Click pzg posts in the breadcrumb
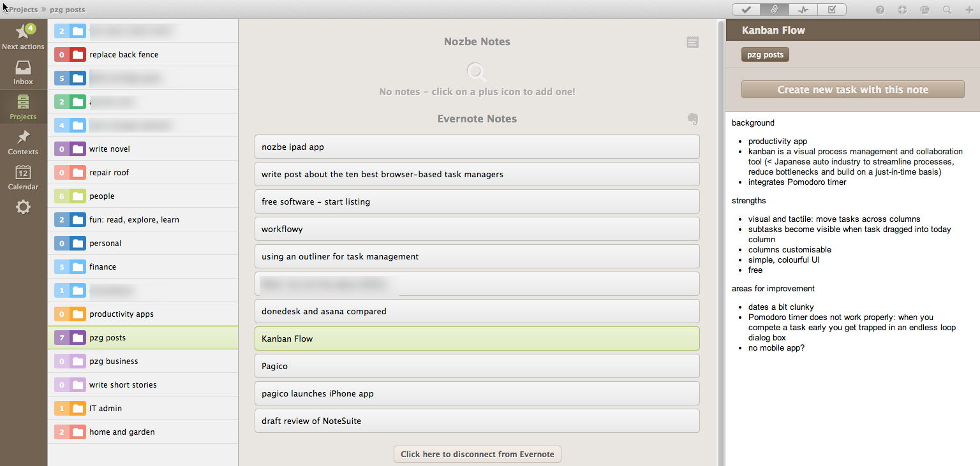 click(x=67, y=10)
